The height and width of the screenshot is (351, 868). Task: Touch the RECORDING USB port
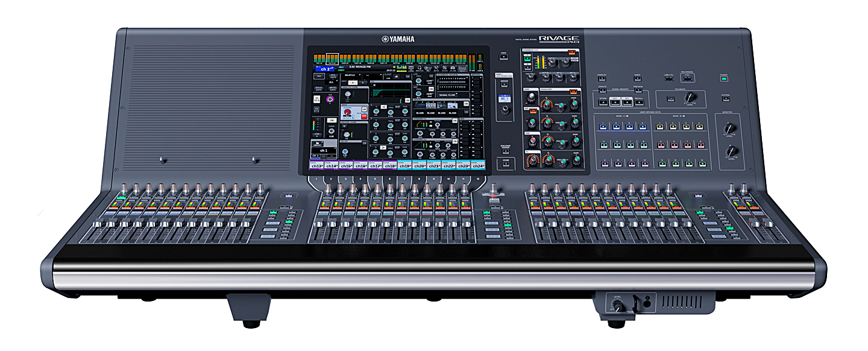pos(687,79)
